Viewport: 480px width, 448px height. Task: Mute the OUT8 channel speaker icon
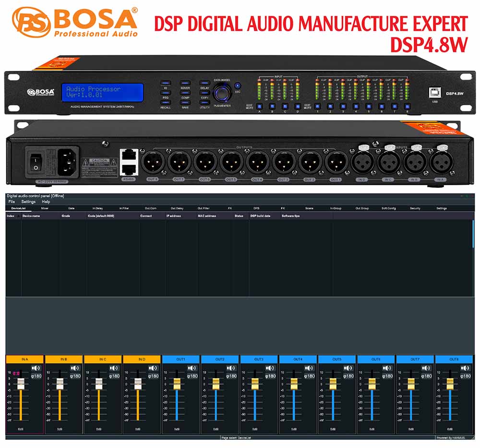[x=465, y=369]
